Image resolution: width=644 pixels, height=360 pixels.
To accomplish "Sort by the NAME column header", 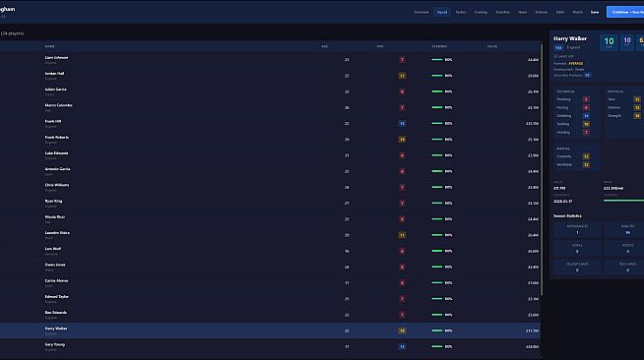I will (49, 46).
